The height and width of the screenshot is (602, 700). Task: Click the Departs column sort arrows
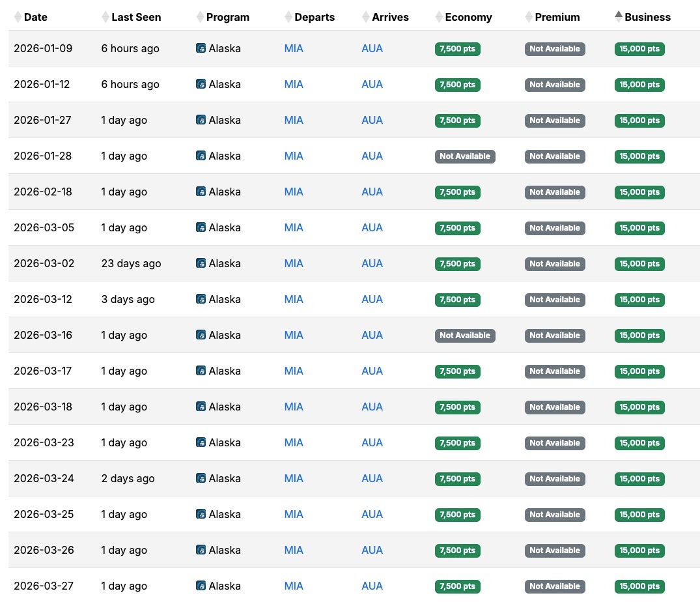pyautogui.click(x=288, y=17)
